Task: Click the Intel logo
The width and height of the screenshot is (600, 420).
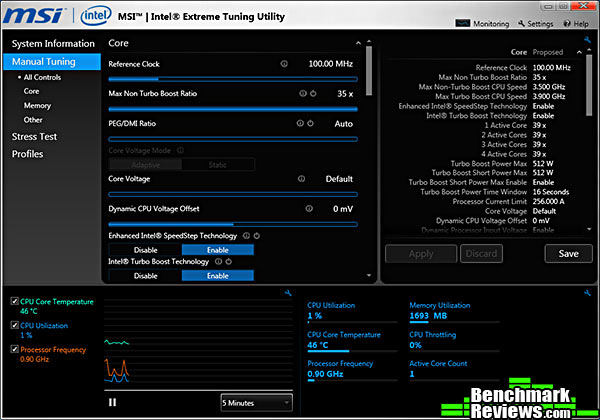Action: (96, 16)
